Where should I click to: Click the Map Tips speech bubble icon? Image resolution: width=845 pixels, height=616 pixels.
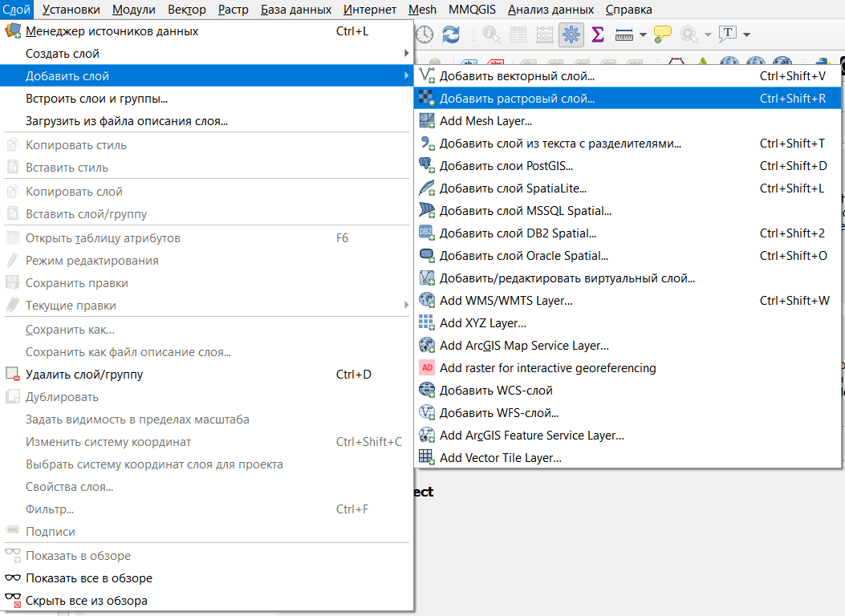[663, 34]
